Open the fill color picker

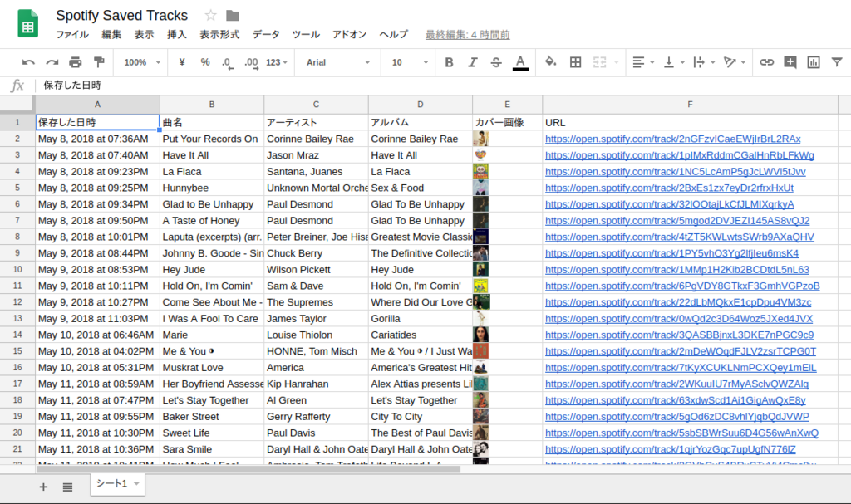pyautogui.click(x=550, y=61)
